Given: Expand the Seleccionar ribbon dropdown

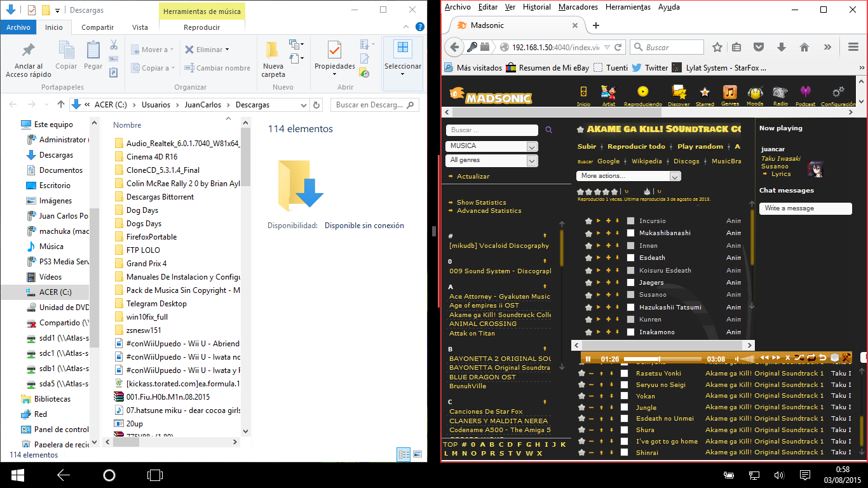Looking at the screenshot, I should click(x=402, y=74).
